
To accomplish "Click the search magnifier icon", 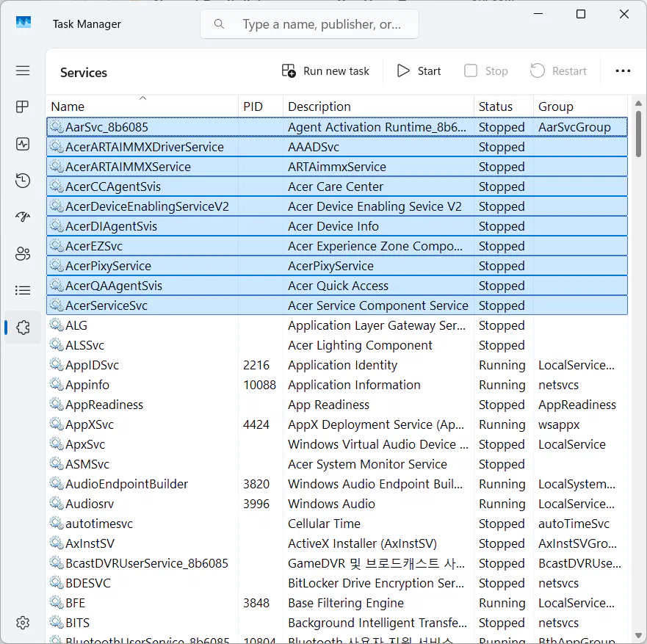I will click(x=219, y=24).
